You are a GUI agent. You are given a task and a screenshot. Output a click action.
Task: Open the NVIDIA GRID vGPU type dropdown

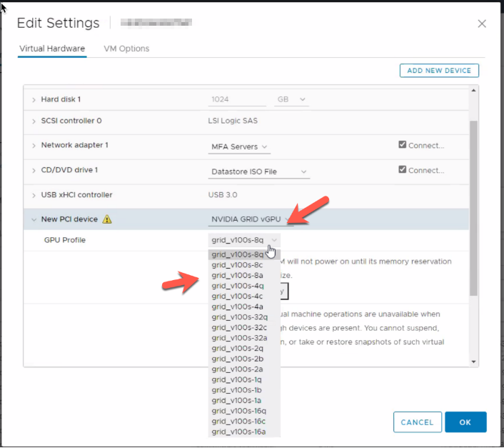(251, 219)
